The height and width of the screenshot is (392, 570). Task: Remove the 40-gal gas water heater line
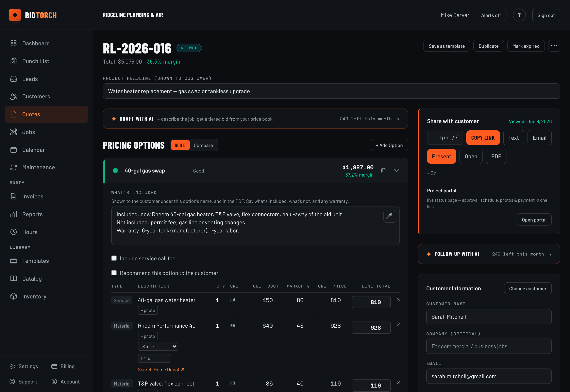click(x=398, y=299)
